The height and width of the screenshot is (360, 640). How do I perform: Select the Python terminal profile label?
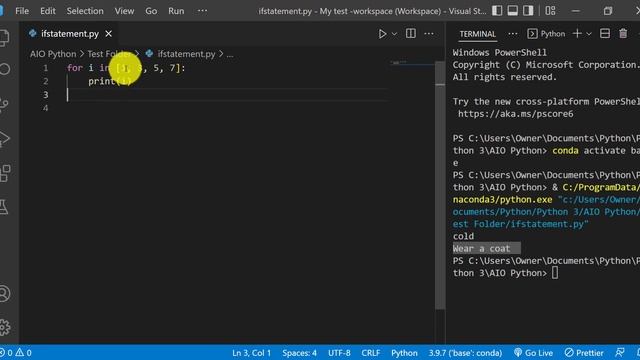546,34
